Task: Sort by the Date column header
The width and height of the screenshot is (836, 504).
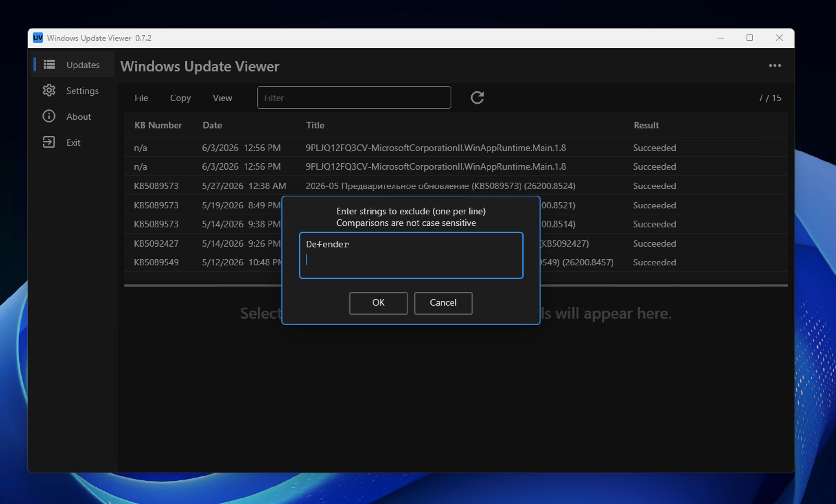Action: [212, 125]
